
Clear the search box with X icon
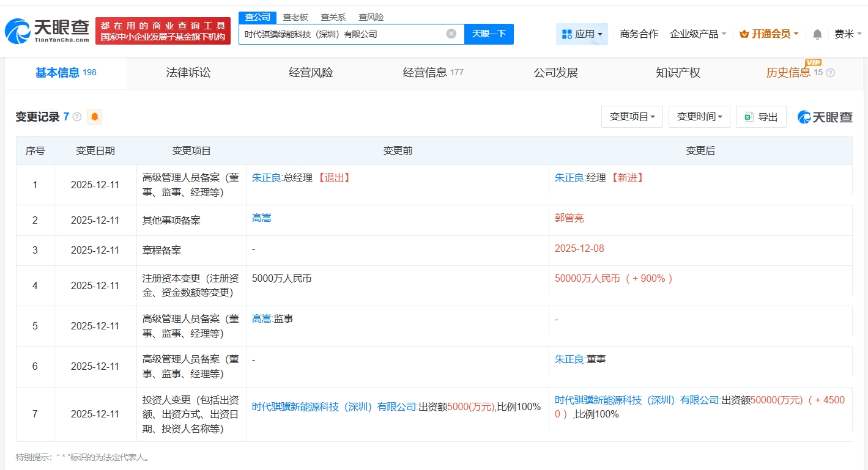click(451, 34)
